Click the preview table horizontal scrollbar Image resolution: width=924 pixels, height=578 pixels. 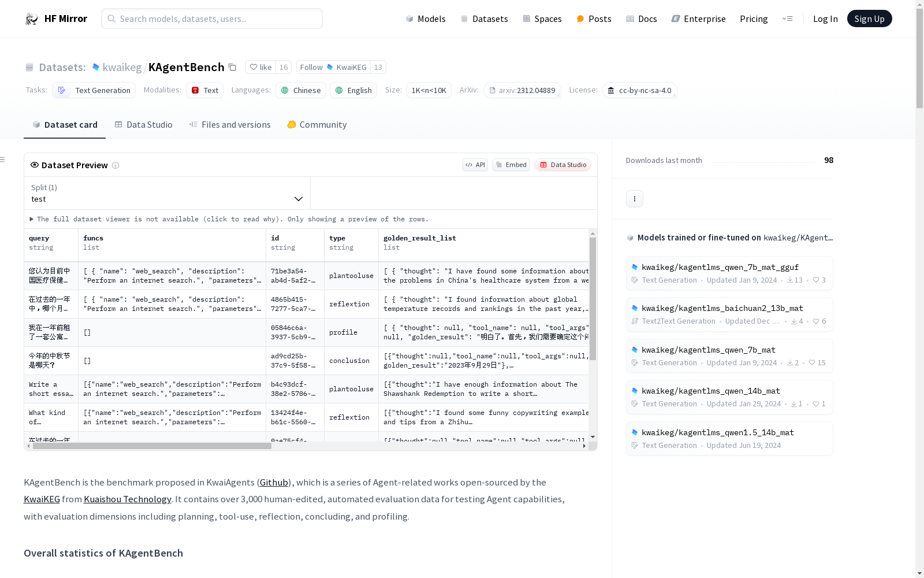[152, 446]
